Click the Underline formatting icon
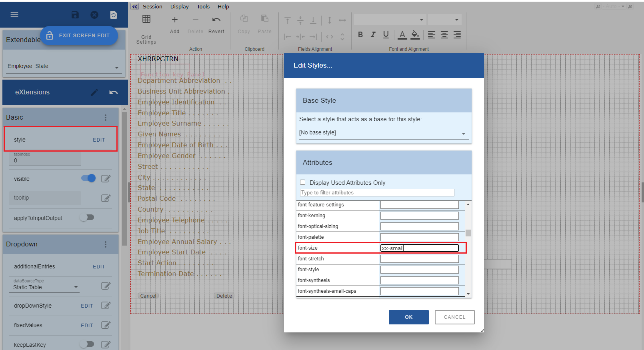644x350 pixels. [x=386, y=35]
